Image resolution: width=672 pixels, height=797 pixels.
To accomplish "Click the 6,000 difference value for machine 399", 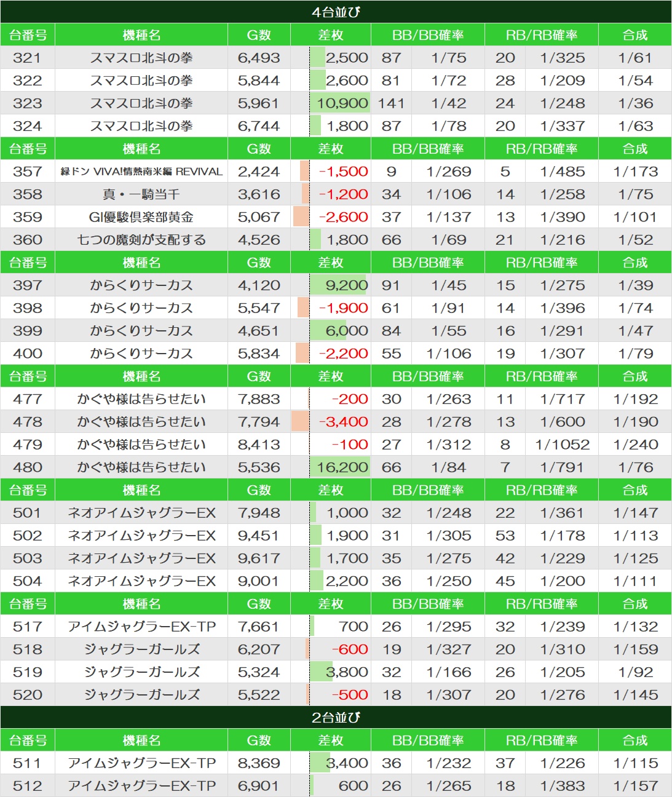I will (347, 331).
